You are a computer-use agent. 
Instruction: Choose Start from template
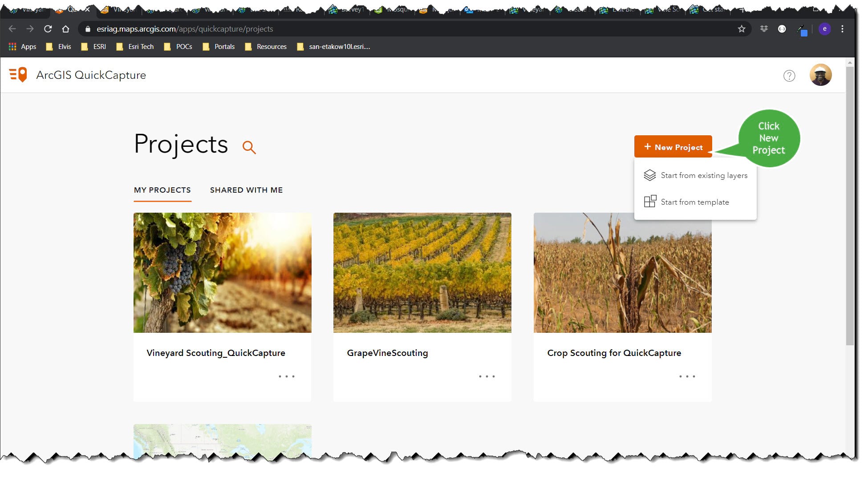pyautogui.click(x=695, y=202)
